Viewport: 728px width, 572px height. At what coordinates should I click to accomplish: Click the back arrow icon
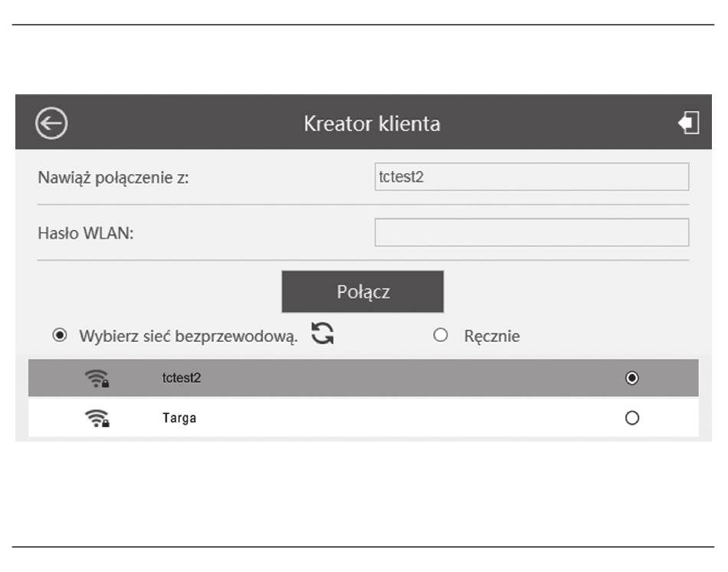pyautogui.click(x=51, y=123)
